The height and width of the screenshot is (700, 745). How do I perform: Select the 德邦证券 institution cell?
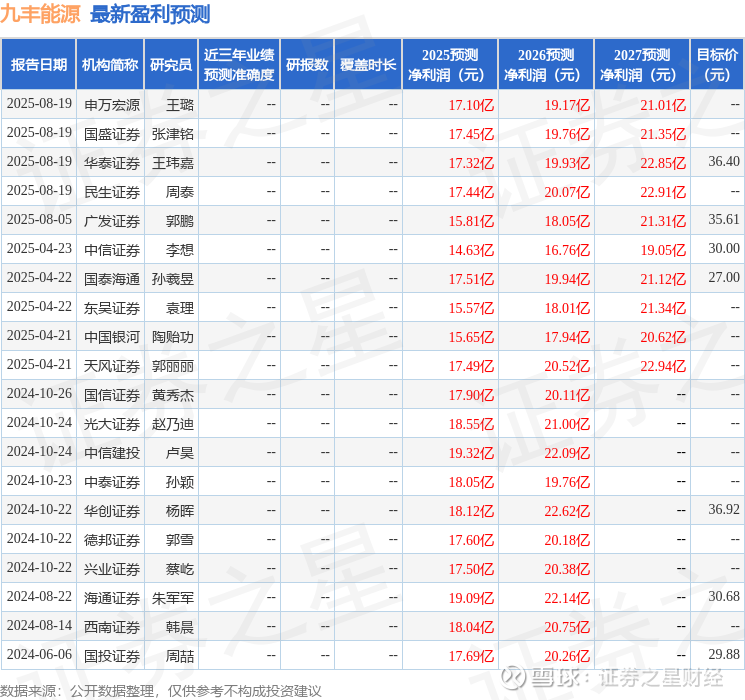pyautogui.click(x=112, y=540)
